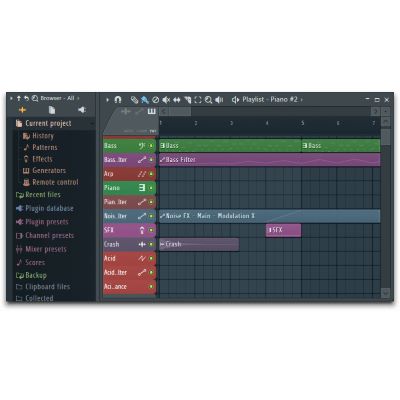Open the Playlist options arrow menu
400x400 pixels.
[107, 100]
